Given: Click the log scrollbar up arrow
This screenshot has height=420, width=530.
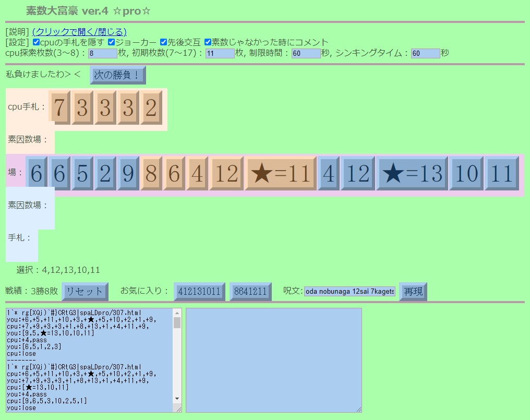Looking at the screenshot, I should click(177, 313).
